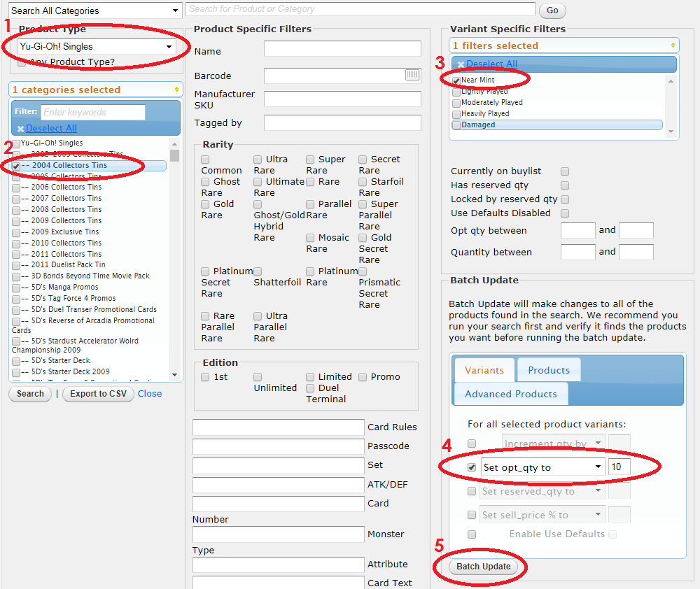Check the Any Product Type checkbox
Screen dimensions: 700x589
(x=22, y=62)
